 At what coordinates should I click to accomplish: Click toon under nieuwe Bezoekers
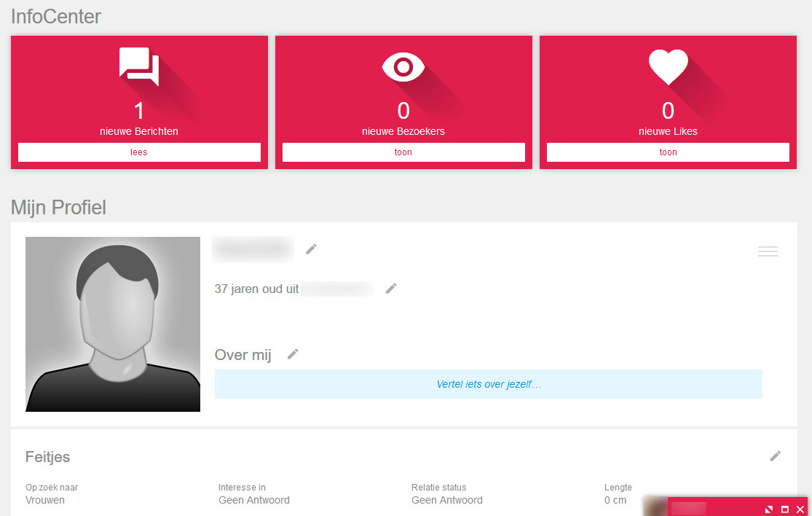[403, 152]
